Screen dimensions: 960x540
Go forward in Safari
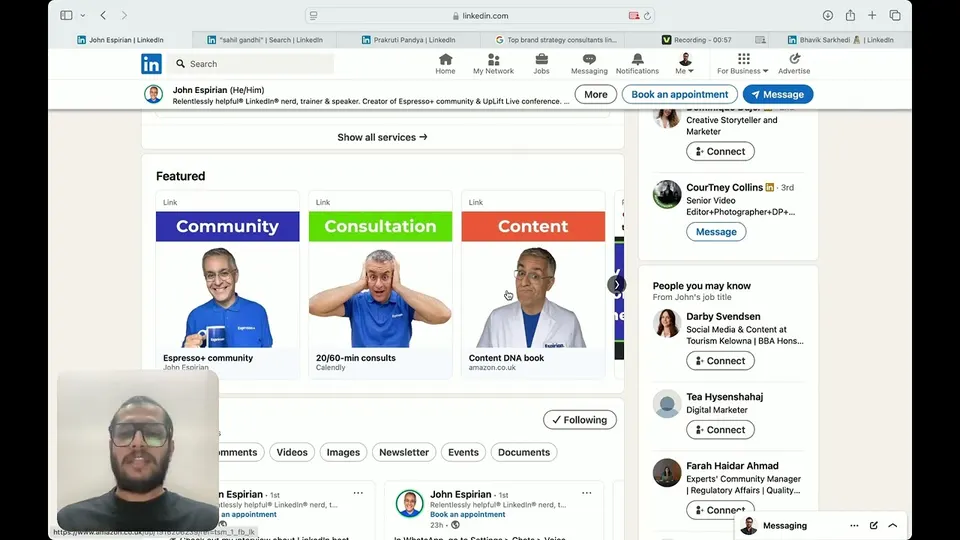coord(124,15)
